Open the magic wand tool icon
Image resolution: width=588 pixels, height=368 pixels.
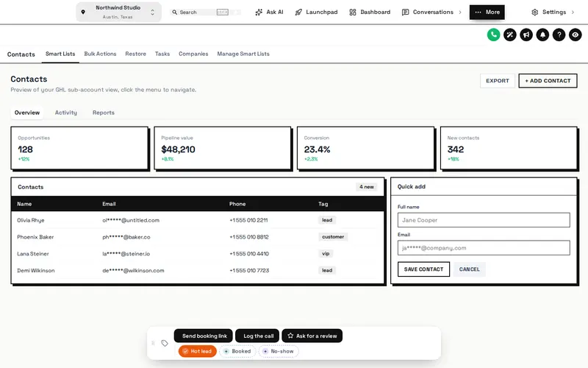pos(510,35)
